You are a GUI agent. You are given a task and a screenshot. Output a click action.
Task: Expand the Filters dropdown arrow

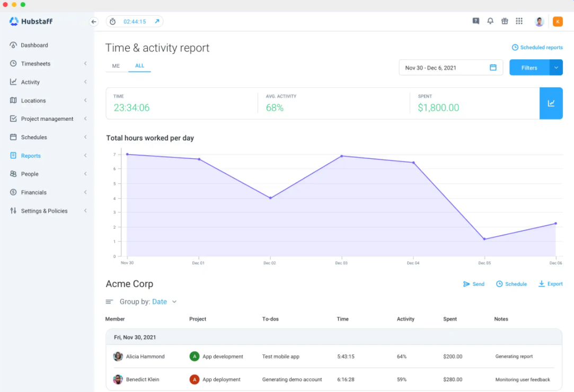(556, 68)
